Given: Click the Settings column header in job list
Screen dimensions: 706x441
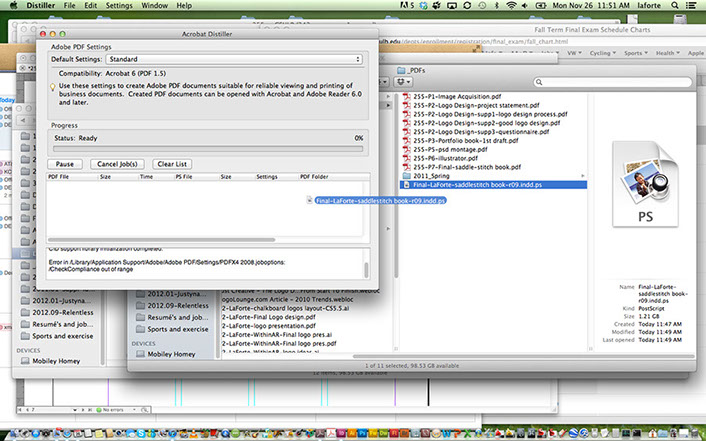Looking at the screenshot, I should pos(267,177).
